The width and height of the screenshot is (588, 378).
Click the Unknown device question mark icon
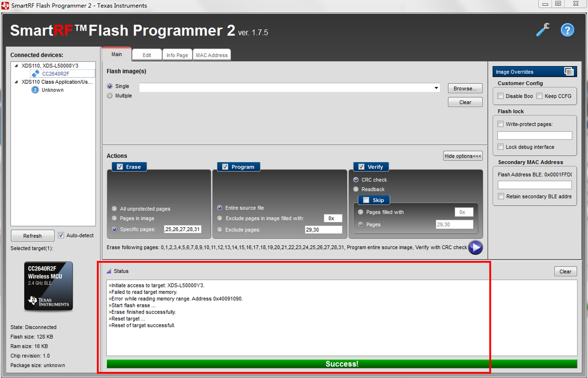35,90
